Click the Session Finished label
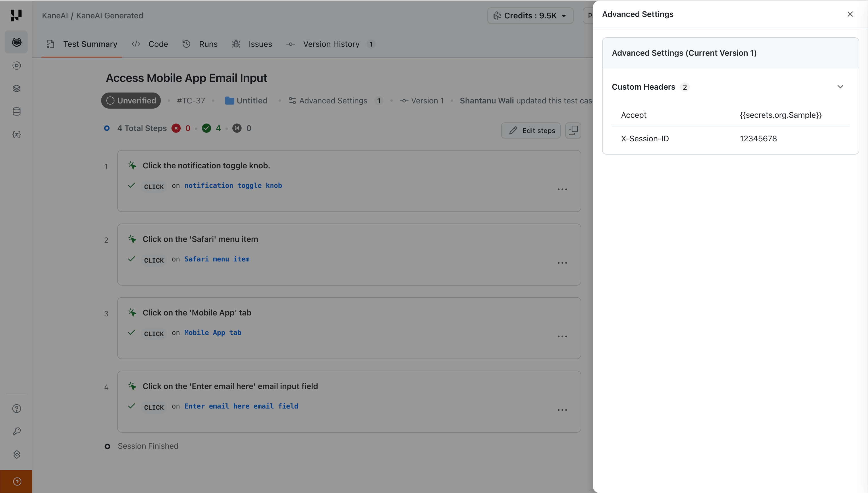This screenshot has width=868, height=493. pyautogui.click(x=148, y=446)
